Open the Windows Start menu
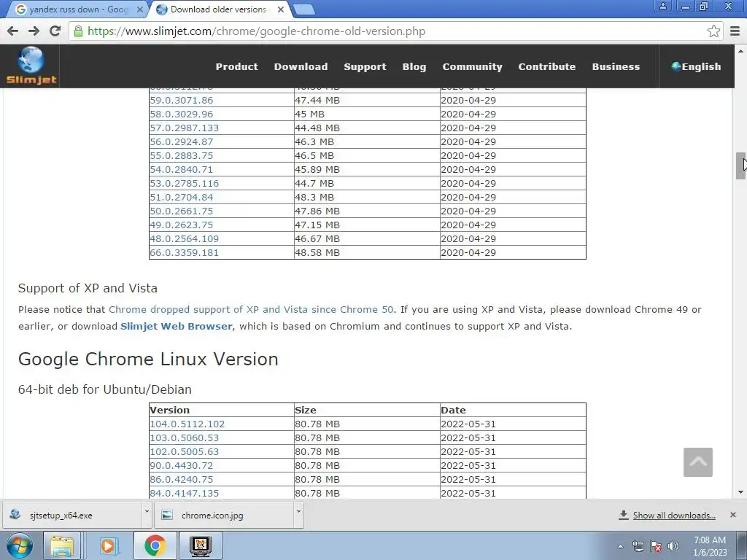 20,545
